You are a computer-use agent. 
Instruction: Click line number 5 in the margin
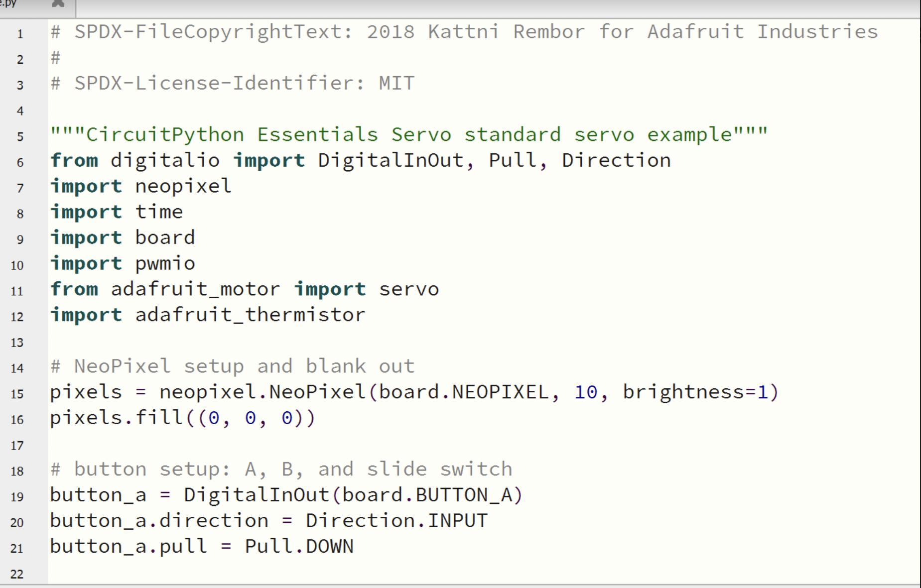[20, 136]
